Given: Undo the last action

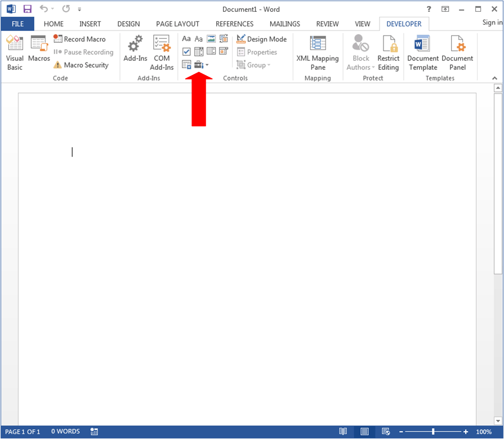Looking at the screenshot, I should 43,8.
